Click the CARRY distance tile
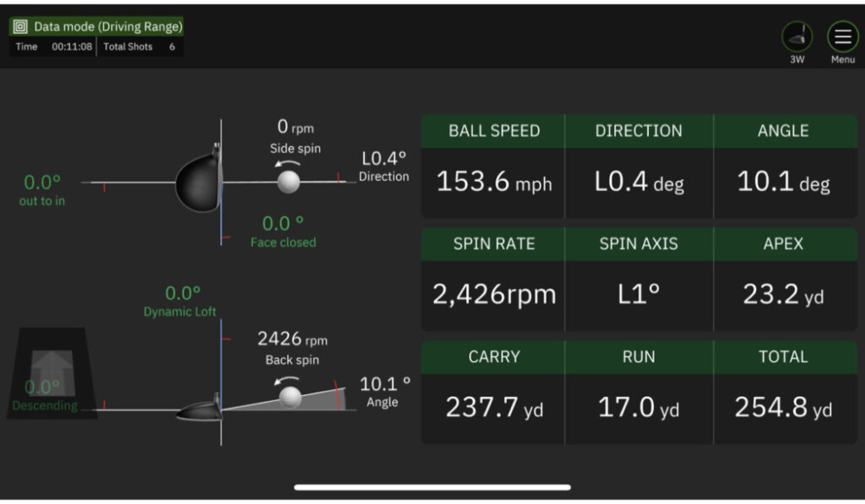 tap(492, 408)
